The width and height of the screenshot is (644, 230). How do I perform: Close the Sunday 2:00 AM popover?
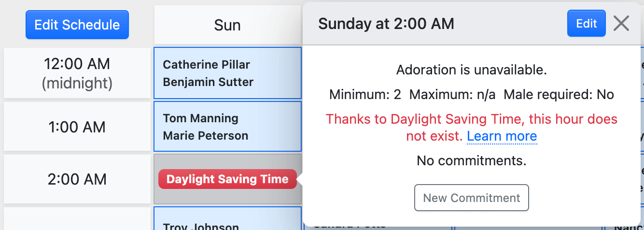621,23
